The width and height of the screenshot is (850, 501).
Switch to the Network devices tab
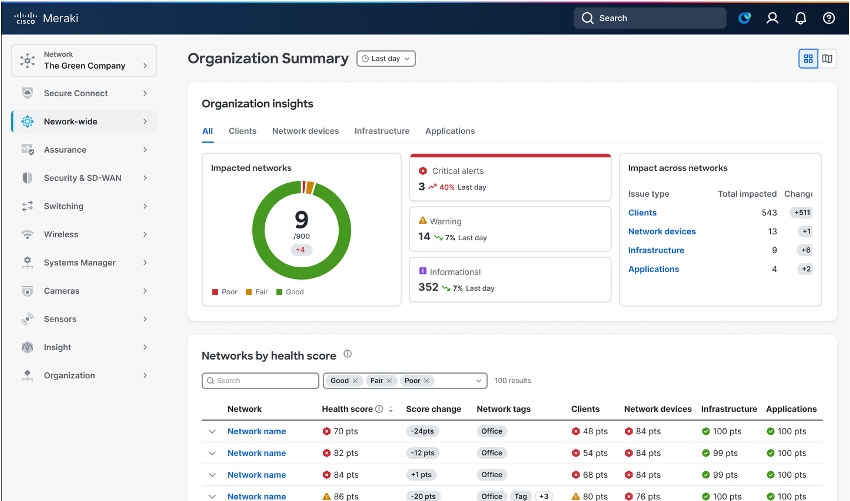coord(305,131)
